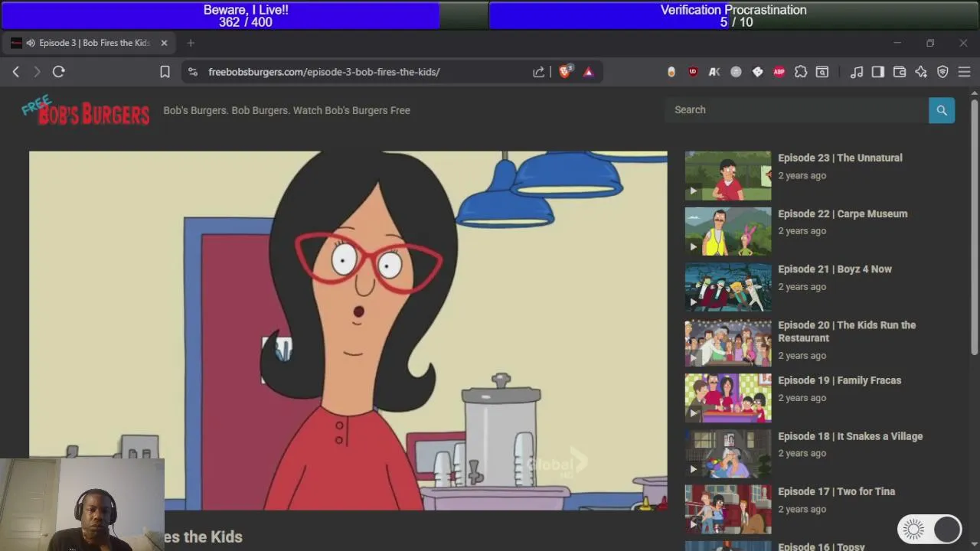
Task: Open the Extensions puzzle piece menu
Action: coord(801,72)
